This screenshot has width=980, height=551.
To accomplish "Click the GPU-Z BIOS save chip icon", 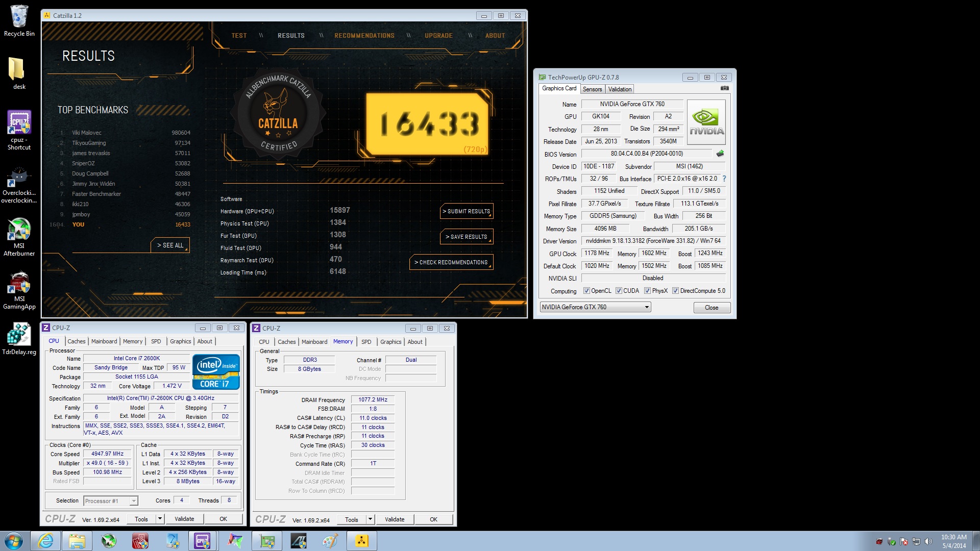I will pos(720,154).
